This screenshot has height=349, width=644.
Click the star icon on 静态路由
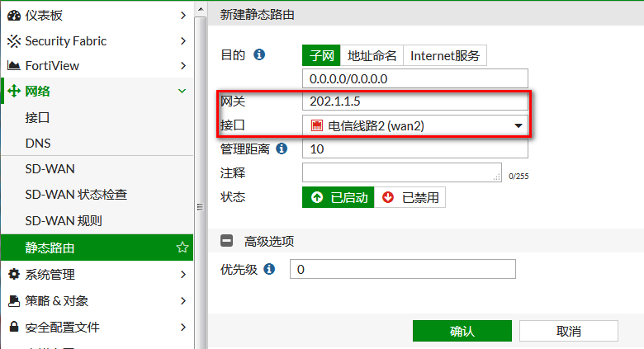(182, 248)
